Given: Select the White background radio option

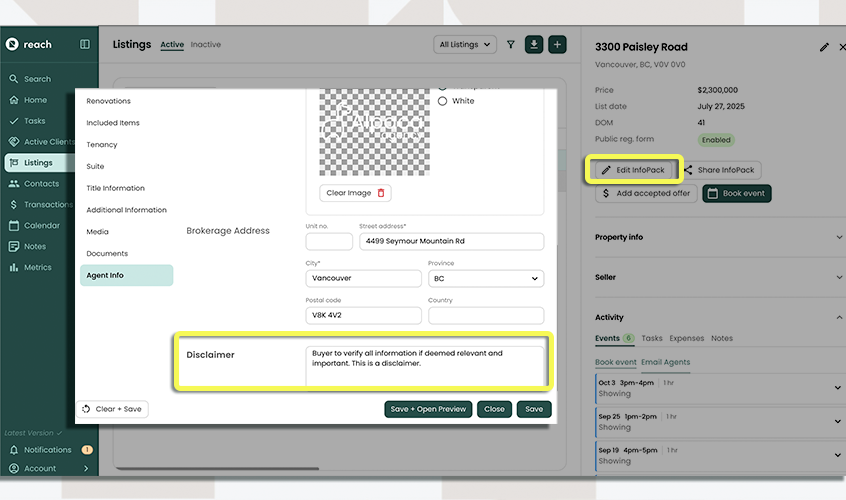Looking at the screenshot, I should click(443, 101).
